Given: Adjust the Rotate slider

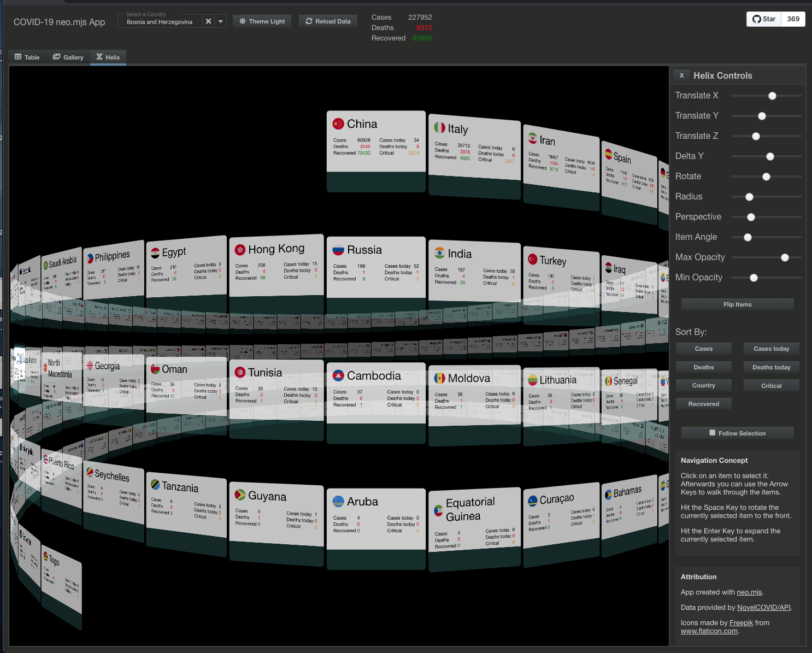Looking at the screenshot, I should pos(766,177).
